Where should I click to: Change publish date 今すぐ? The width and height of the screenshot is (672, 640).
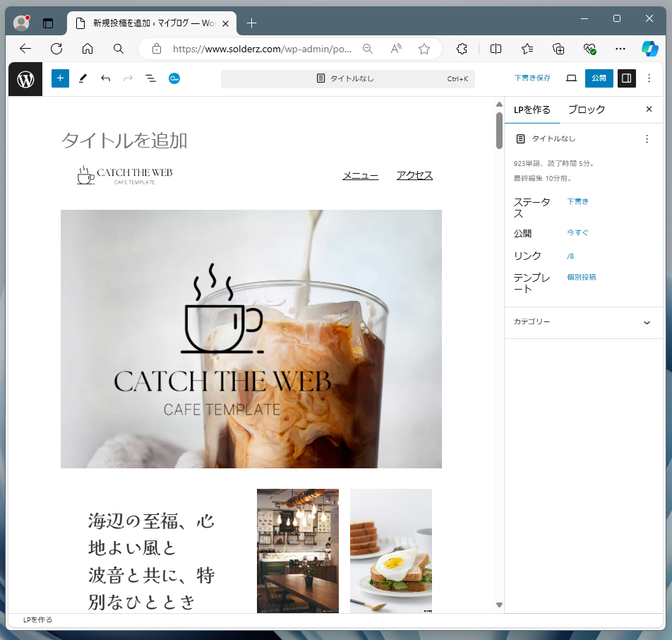coord(577,232)
